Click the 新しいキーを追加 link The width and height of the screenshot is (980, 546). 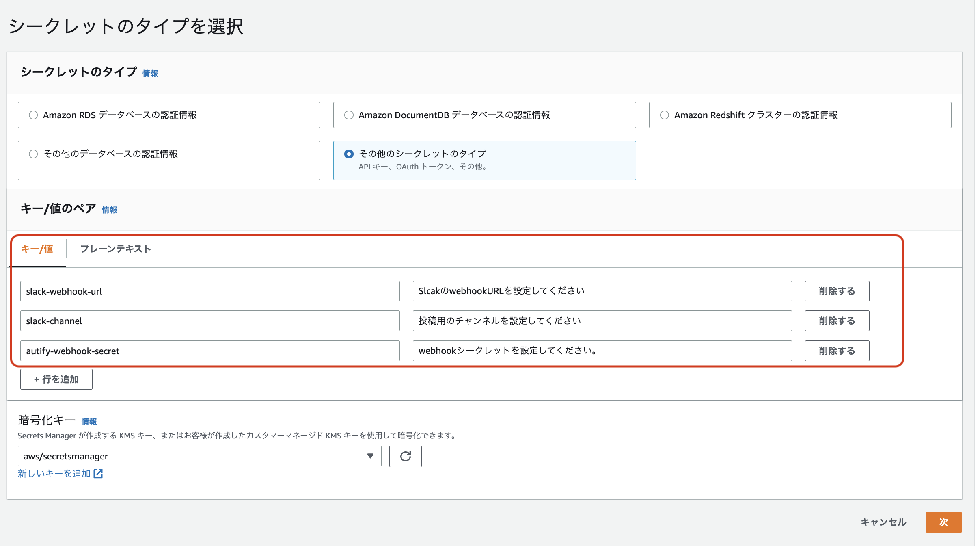click(x=54, y=473)
